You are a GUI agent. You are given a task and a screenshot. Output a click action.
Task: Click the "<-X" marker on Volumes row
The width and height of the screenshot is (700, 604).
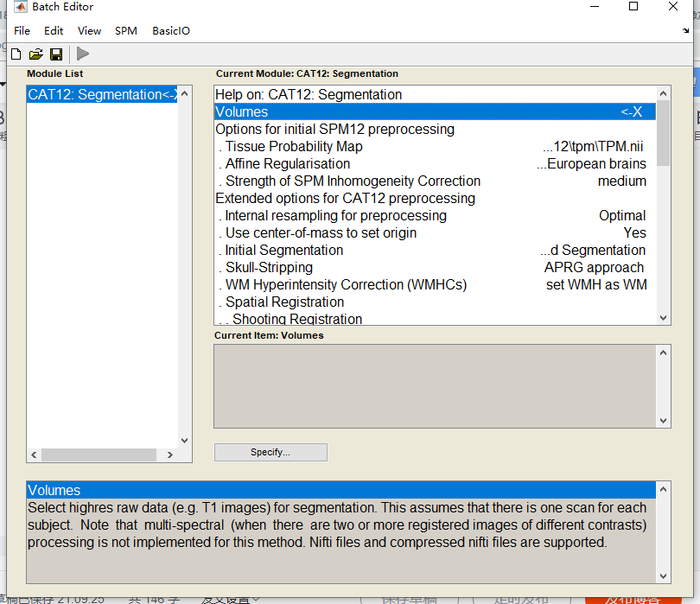(x=631, y=111)
